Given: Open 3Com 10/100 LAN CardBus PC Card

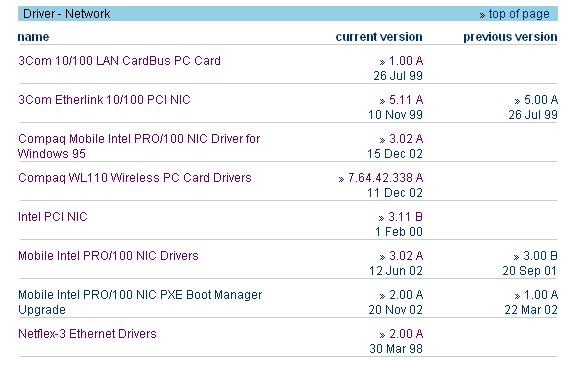Looking at the screenshot, I should pyautogui.click(x=119, y=61).
